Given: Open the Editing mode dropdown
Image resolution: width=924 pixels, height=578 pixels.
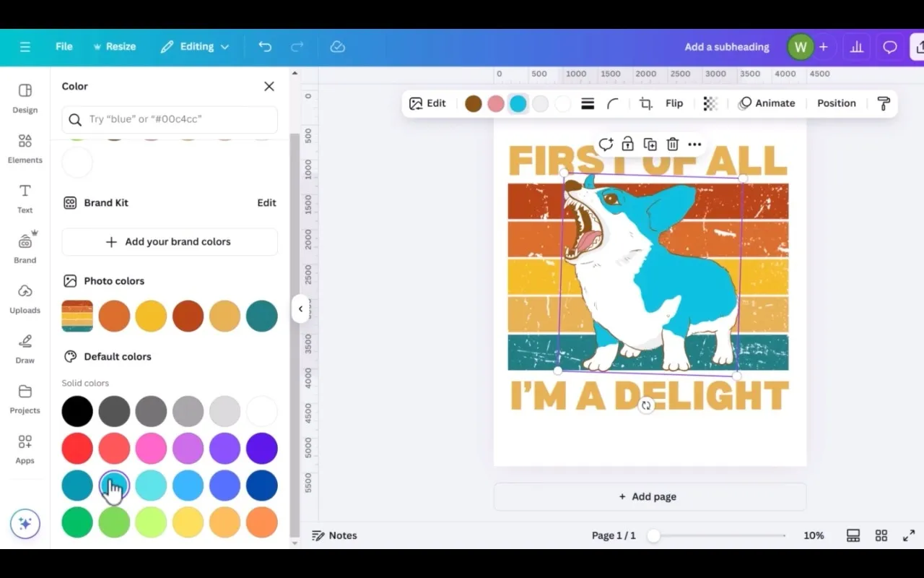Looking at the screenshot, I should coord(195,47).
